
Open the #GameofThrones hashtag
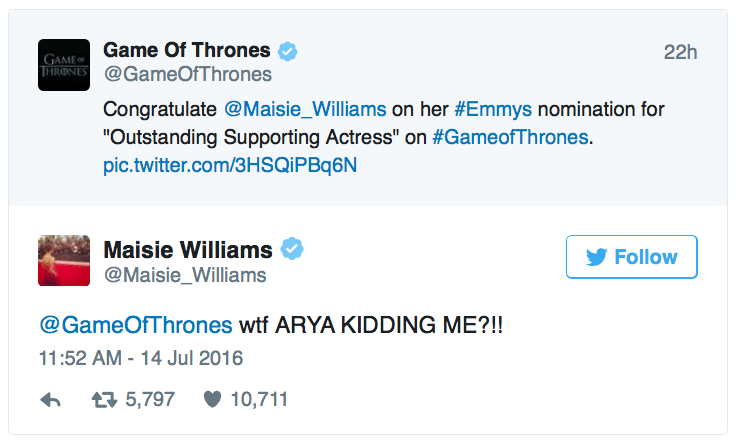pyautogui.click(x=511, y=136)
